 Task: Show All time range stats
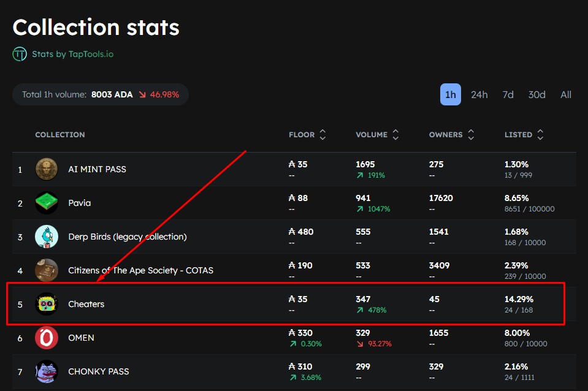coord(565,94)
